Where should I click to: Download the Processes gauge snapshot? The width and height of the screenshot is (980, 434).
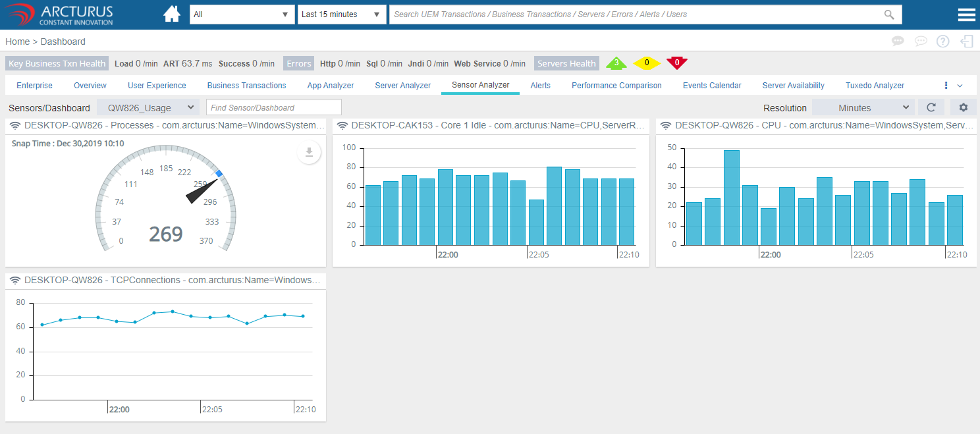[309, 153]
